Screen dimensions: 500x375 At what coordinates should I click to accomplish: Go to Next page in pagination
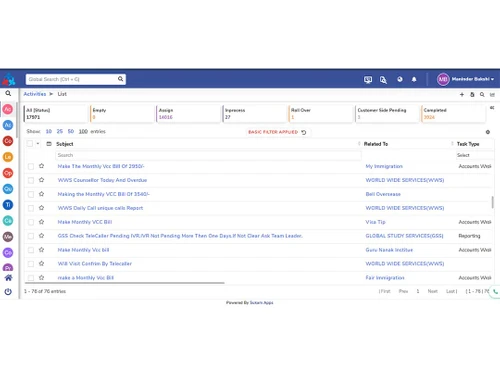pyautogui.click(x=433, y=291)
